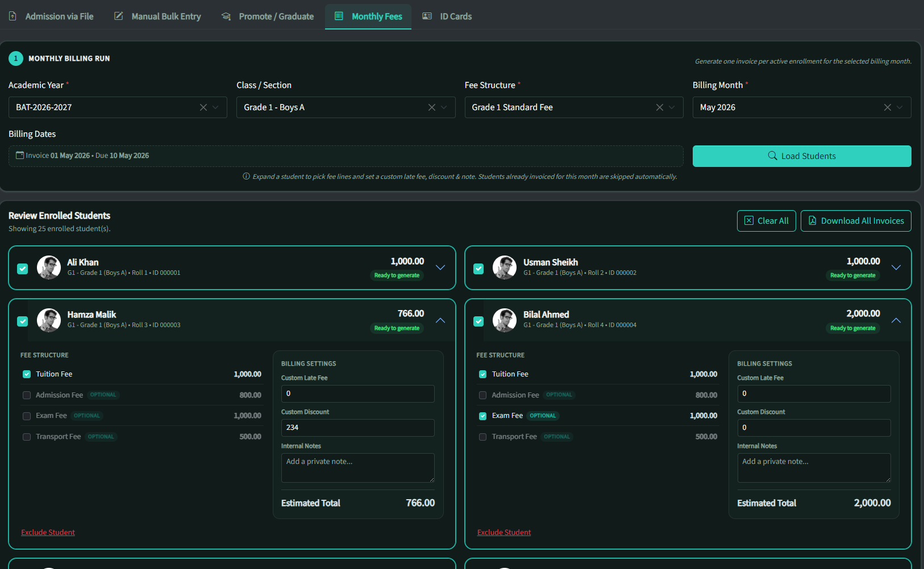Screen dimensions: 924x569
Task: Uncheck Tuition Fee for Bilal Ahmed
Action: [x=483, y=374]
